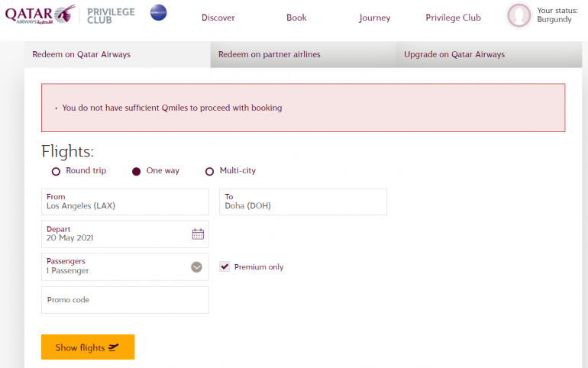Open the From airport field
The width and height of the screenshot is (588, 368).
point(124,202)
